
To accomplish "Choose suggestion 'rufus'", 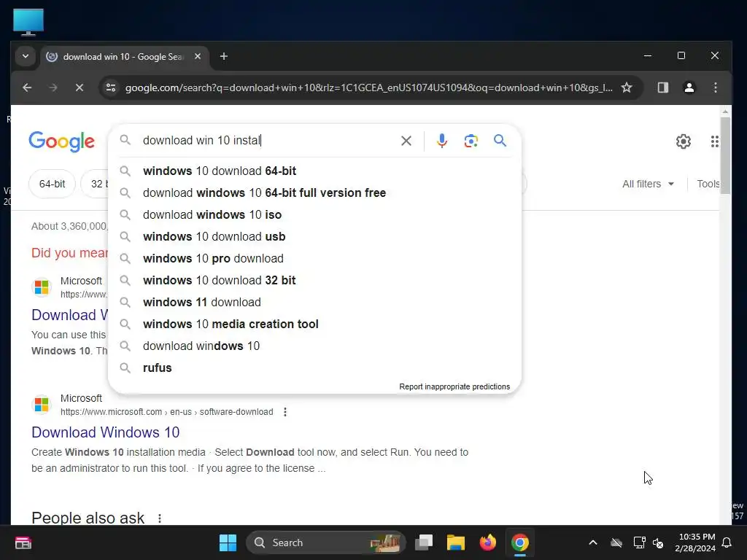I will pyautogui.click(x=315, y=368).
